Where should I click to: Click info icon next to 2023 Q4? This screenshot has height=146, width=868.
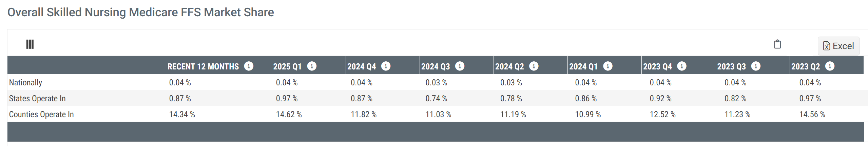coord(681,66)
